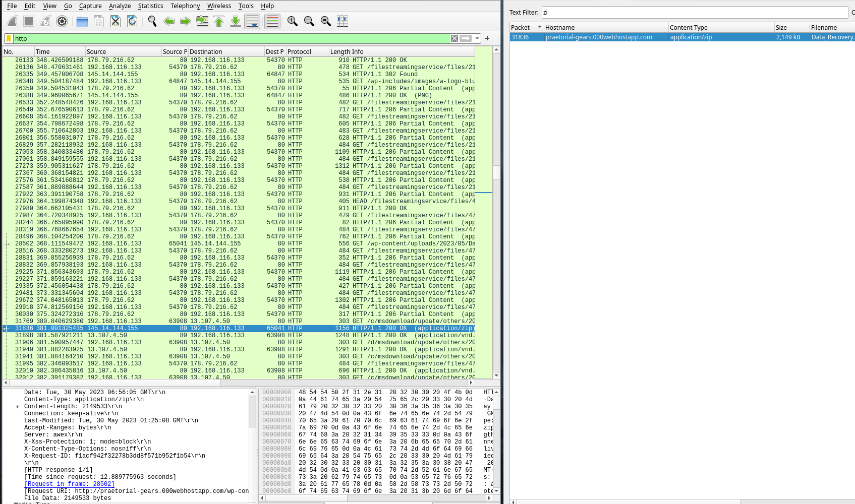The height and width of the screenshot is (504, 855).
Task: Toggle auto-scroll during live capture
Action: (x=252, y=21)
